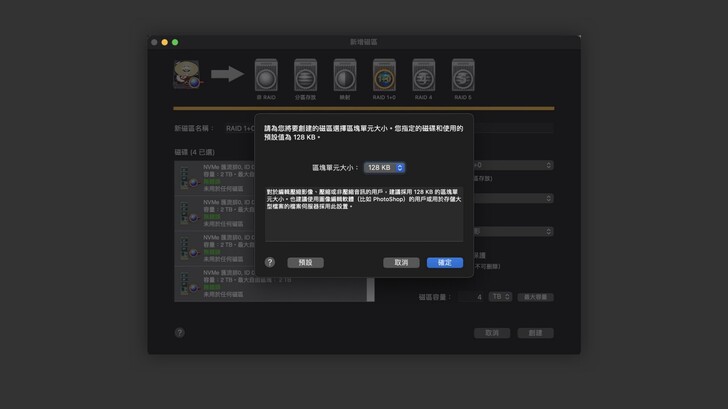Image resolution: width=728 pixels, height=409 pixels.
Task: Select the 非 RAID volume type icon
Action: (x=266, y=75)
